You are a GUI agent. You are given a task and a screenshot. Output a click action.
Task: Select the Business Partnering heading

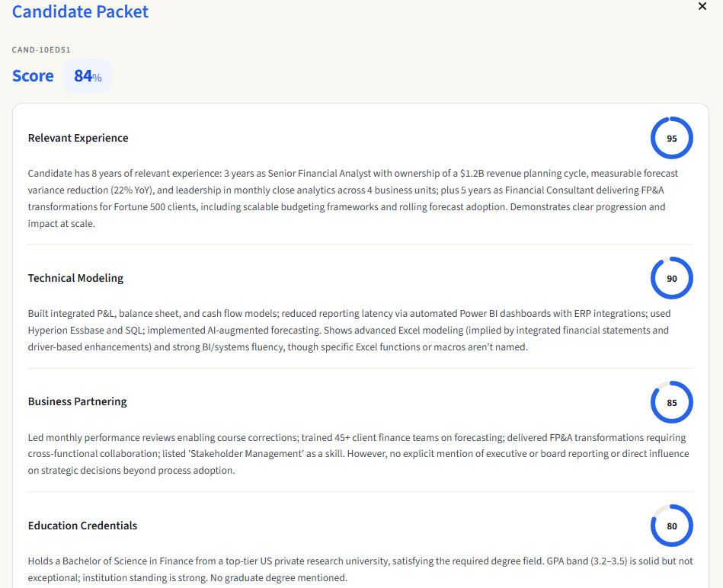coord(77,401)
